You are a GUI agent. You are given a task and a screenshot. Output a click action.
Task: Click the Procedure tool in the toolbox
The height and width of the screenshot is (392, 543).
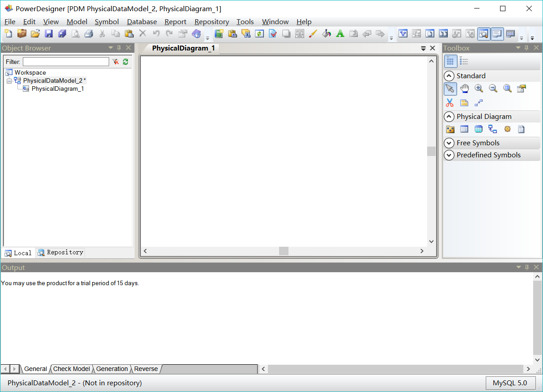click(507, 129)
